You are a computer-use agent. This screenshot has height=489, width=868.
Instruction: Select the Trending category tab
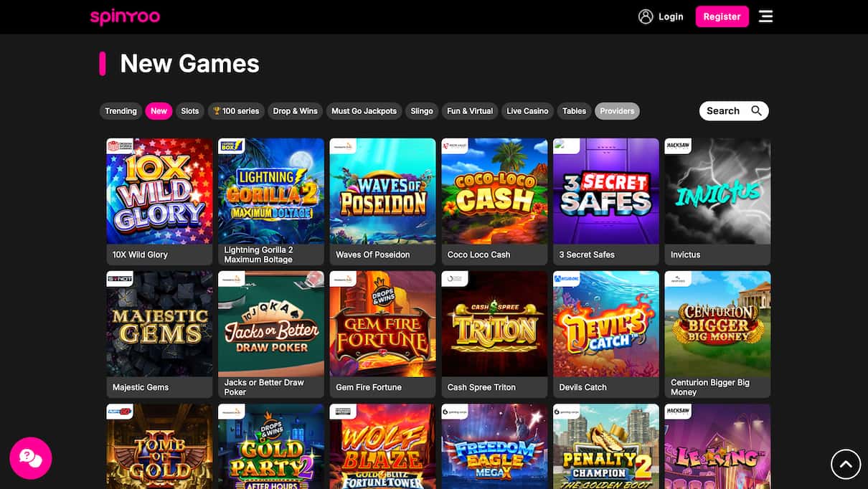pyautogui.click(x=121, y=111)
